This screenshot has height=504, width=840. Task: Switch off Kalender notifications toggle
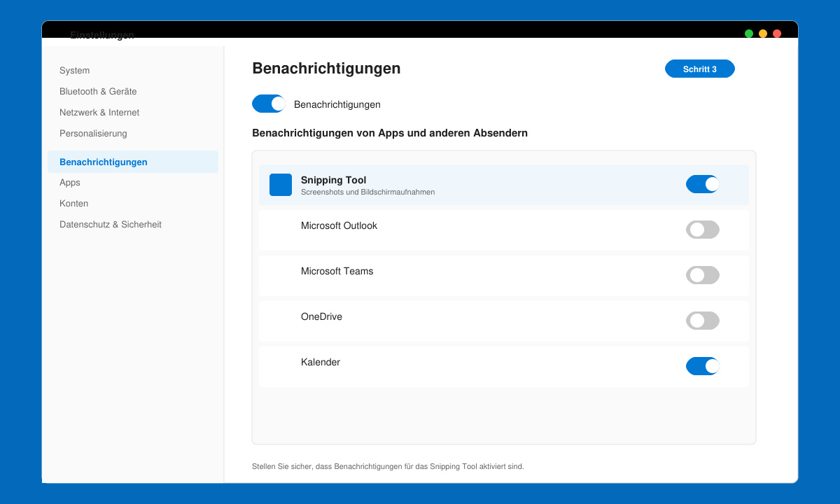click(703, 366)
